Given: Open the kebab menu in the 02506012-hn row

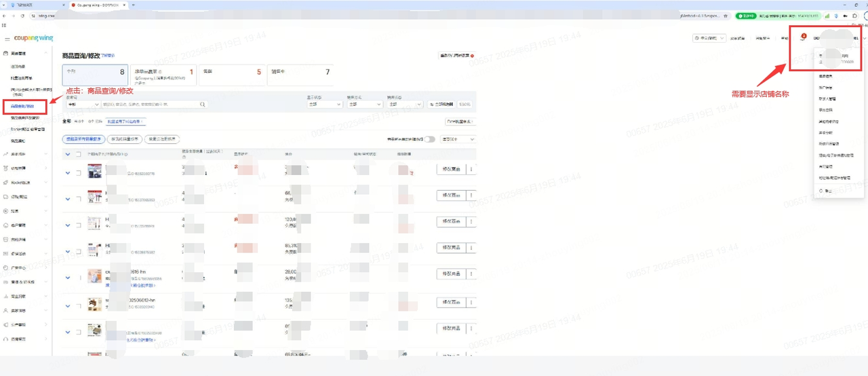Looking at the screenshot, I should [471, 302].
